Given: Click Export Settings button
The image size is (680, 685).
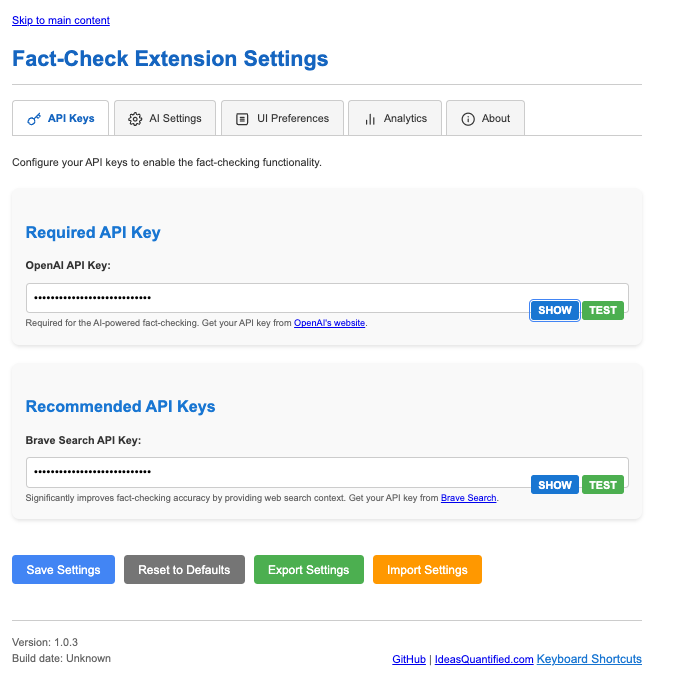Looking at the screenshot, I should point(309,570).
